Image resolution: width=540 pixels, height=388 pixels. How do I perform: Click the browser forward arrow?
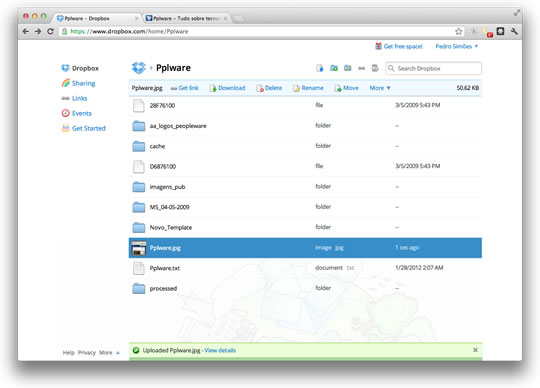coord(38,31)
